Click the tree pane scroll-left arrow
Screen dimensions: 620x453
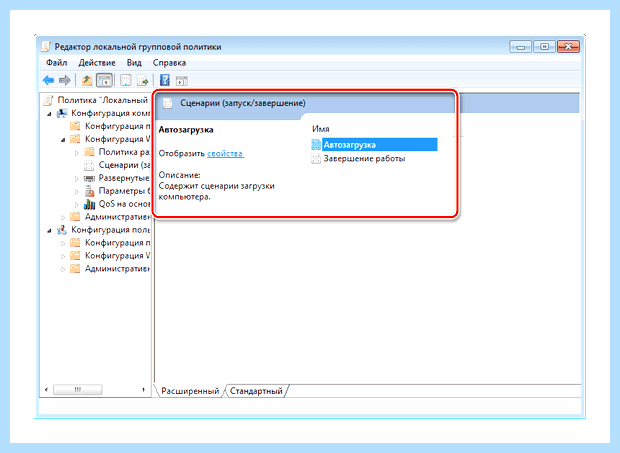[x=46, y=390]
